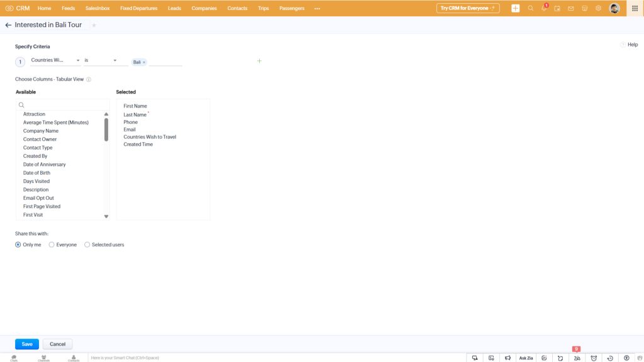The height and width of the screenshot is (362, 644).
Task: Open more modules via the ellipsis menu
Action: click(x=317, y=8)
